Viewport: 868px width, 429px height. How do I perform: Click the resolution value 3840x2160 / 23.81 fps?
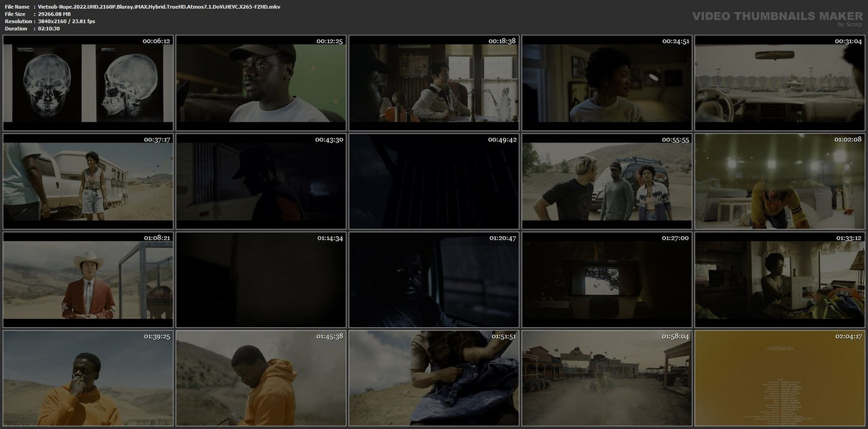[66, 22]
